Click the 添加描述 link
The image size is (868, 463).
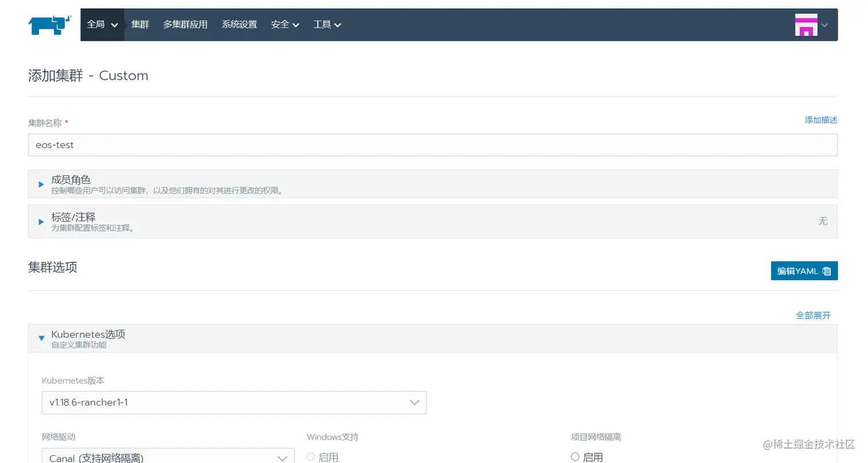(821, 120)
